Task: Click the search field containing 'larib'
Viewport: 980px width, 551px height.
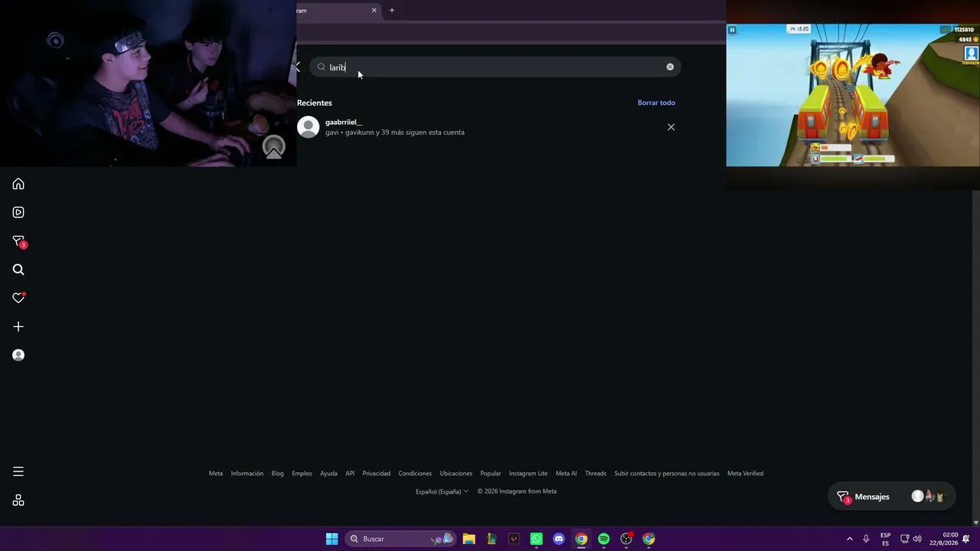Action: [495, 67]
